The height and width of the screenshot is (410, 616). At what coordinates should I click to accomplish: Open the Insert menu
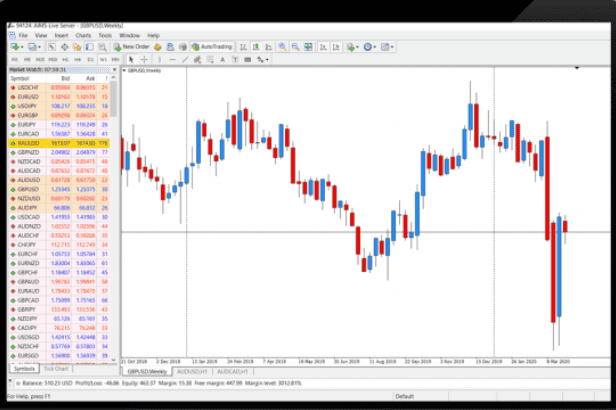pyautogui.click(x=61, y=35)
